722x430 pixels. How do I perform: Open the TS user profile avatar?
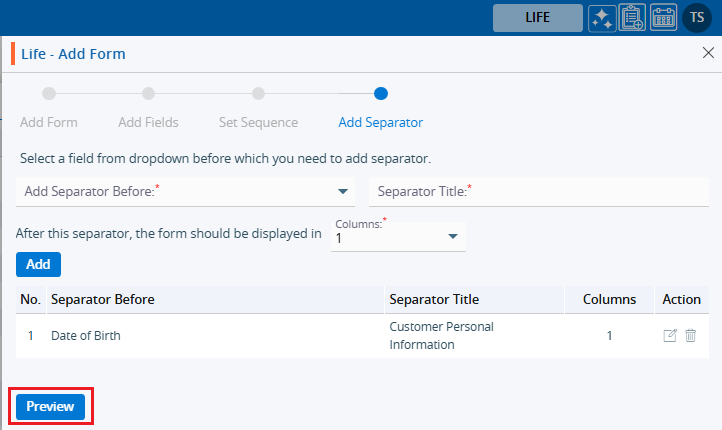click(x=697, y=18)
